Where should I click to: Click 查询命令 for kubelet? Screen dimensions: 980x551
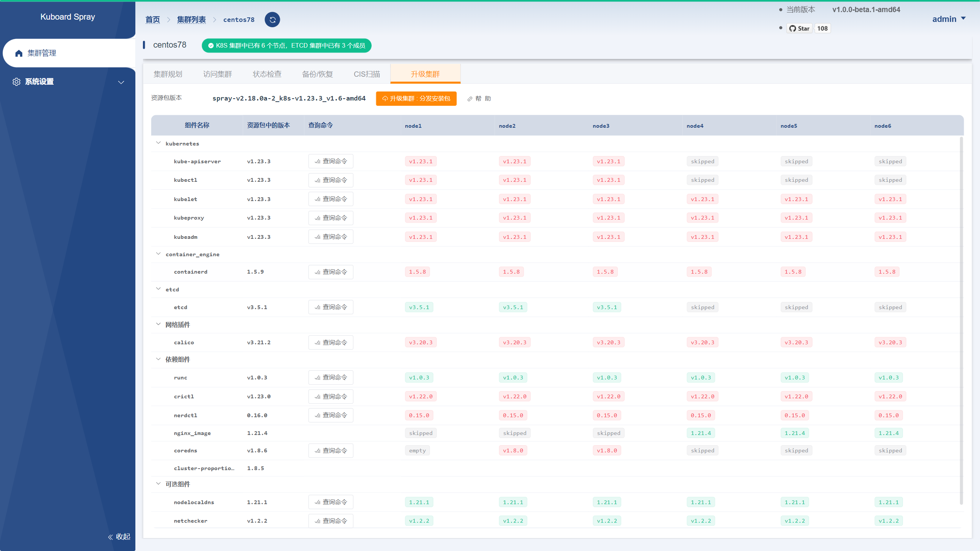(330, 199)
